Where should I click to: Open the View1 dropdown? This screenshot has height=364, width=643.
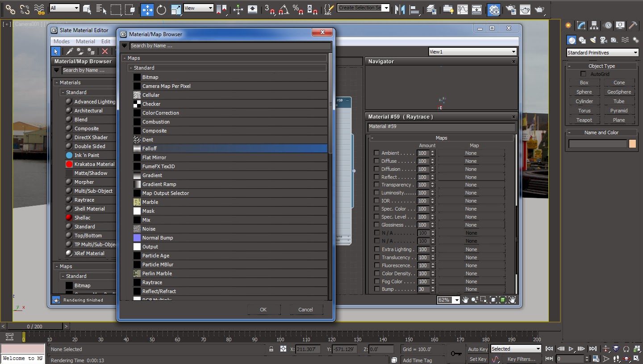[x=472, y=52]
